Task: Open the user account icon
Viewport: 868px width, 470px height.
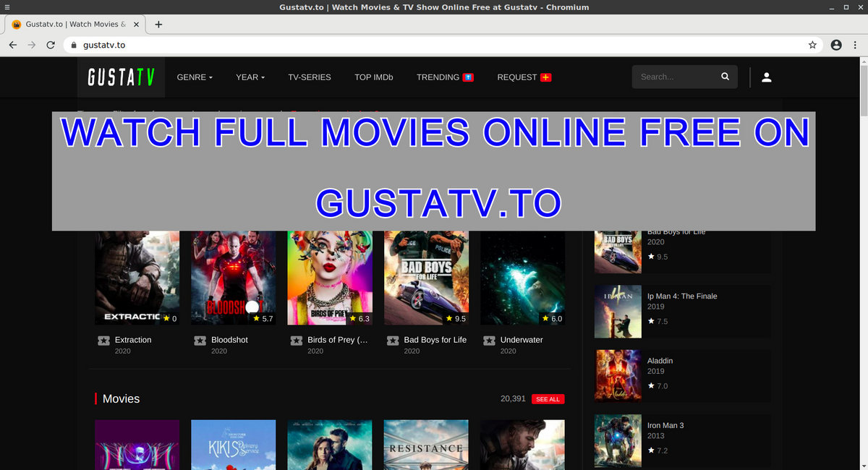Action: click(x=767, y=77)
